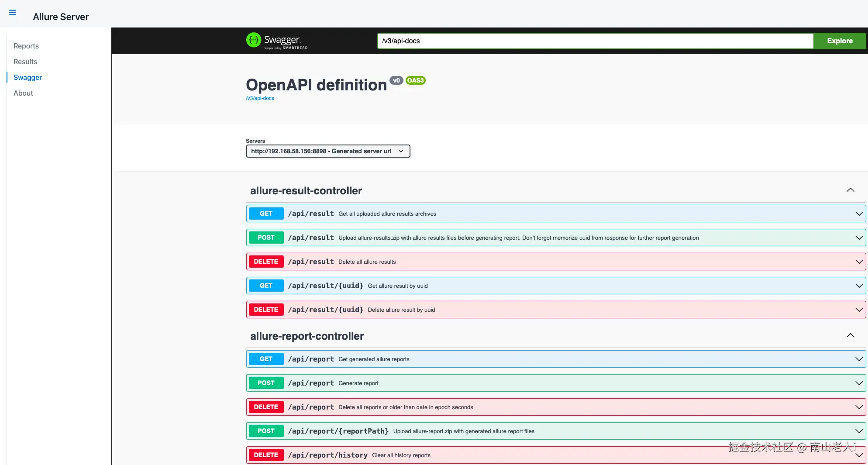This screenshot has height=465, width=868.
Task: Click 'Get generated allure reports' description
Action: tap(374, 359)
